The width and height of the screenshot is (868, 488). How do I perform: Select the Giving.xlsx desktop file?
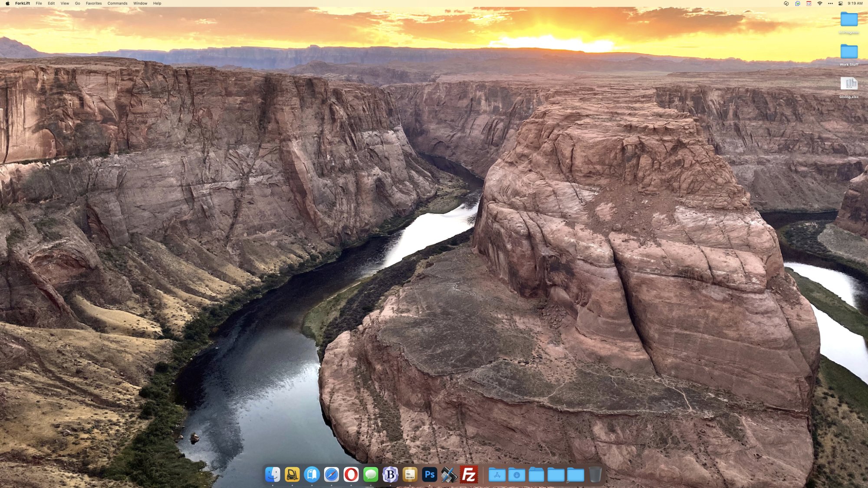(x=849, y=84)
